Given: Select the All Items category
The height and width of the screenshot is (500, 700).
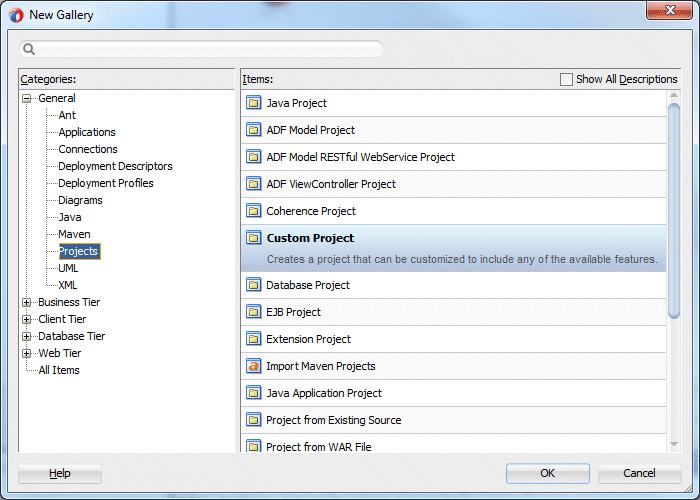Looking at the screenshot, I should (x=59, y=370).
